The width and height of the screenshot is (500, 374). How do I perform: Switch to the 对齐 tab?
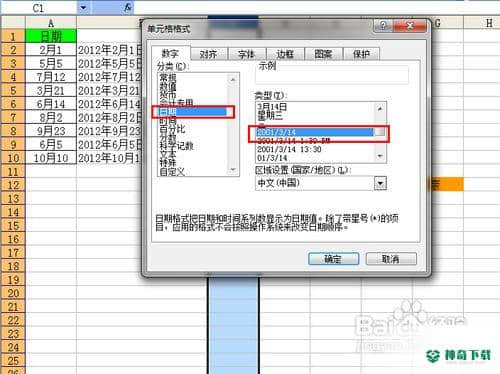pos(208,54)
